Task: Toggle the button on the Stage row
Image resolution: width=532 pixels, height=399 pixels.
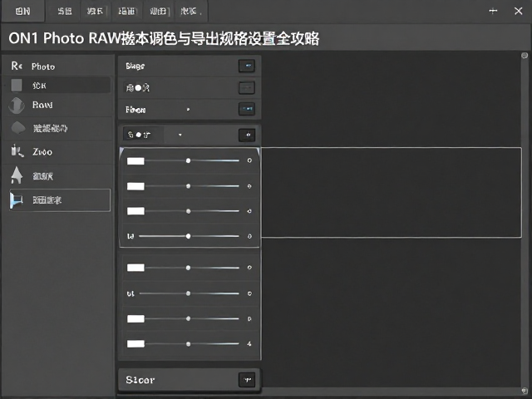Action: click(247, 66)
